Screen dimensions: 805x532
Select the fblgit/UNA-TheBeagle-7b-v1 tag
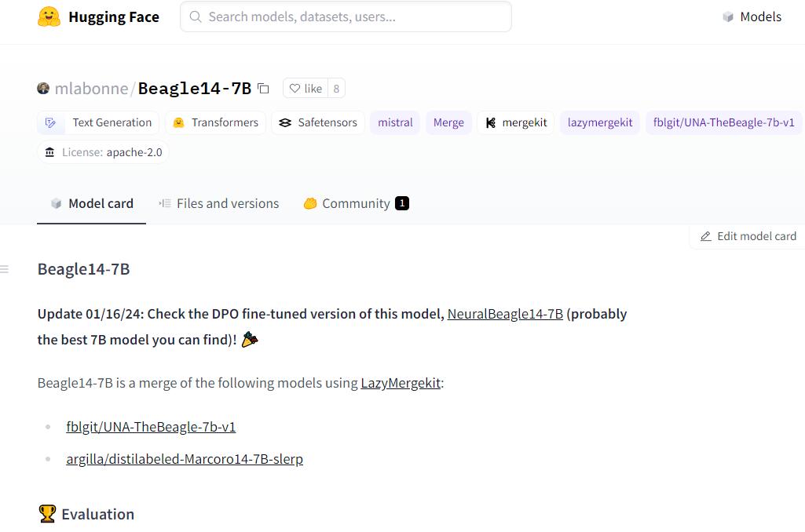[724, 122]
